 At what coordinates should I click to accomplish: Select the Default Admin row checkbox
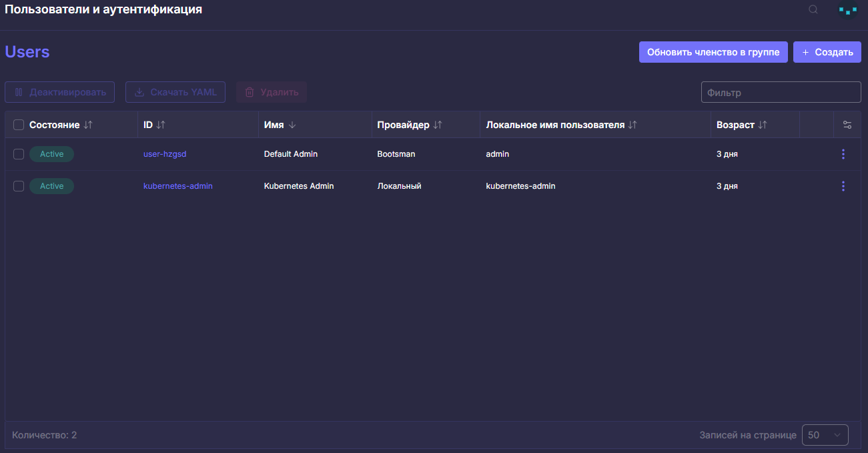coord(19,154)
